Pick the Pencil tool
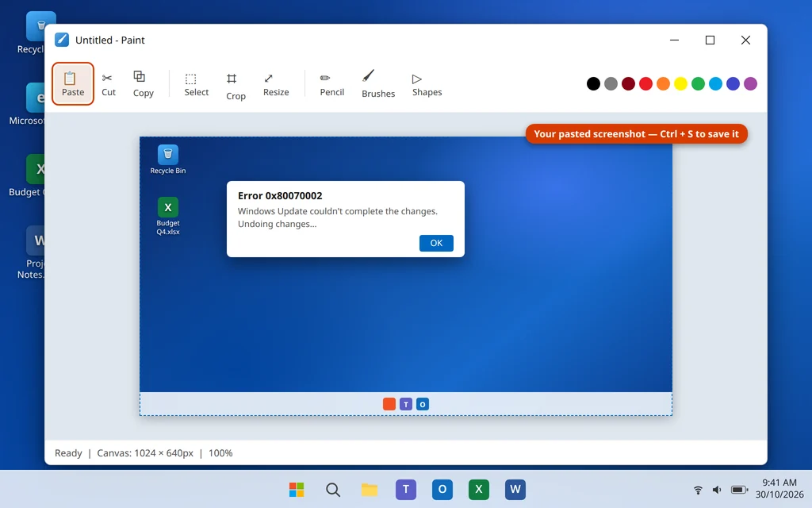 tap(332, 84)
